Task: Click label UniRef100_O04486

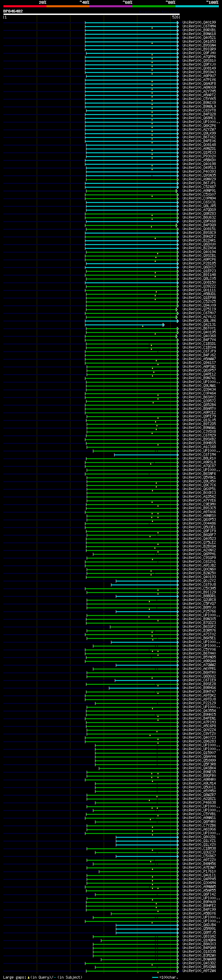Action: click(199, 524)
